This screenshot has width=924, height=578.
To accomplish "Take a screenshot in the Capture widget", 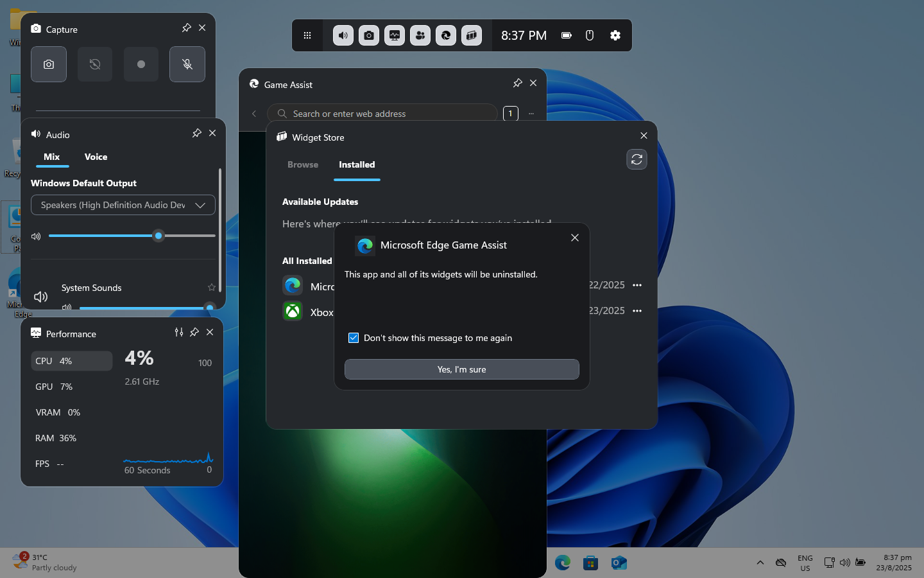I will pyautogui.click(x=49, y=64).
